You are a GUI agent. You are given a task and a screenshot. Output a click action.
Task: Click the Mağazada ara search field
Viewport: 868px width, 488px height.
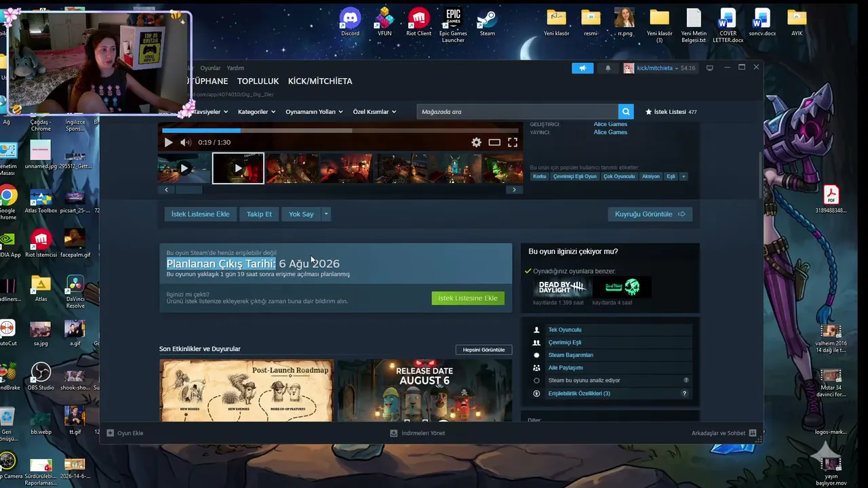(518, 112)
